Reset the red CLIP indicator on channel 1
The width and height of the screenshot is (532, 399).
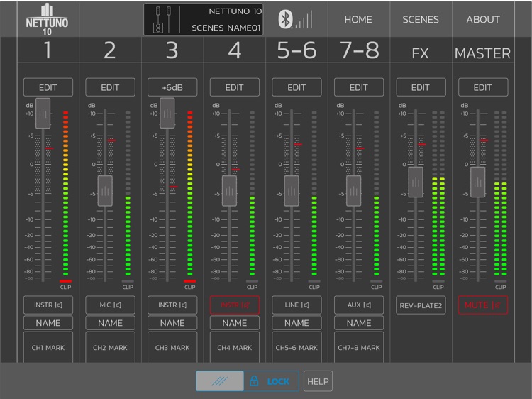(x=65, y=281)
